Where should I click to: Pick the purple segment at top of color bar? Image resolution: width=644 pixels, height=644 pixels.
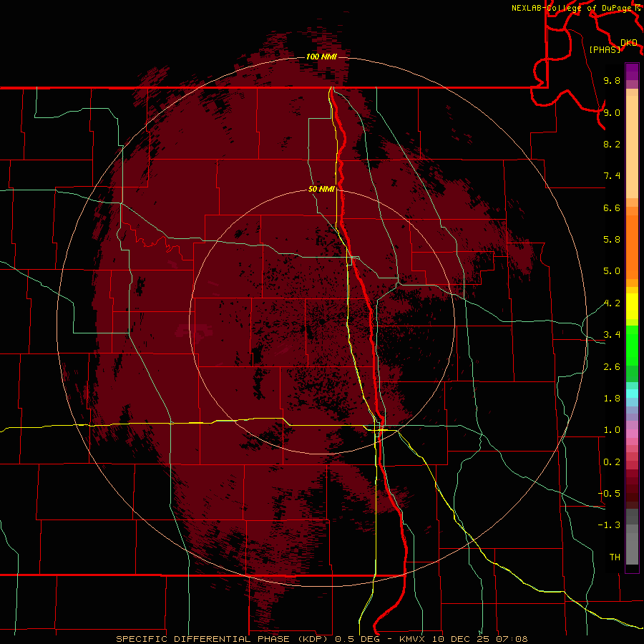coord(632,72)
